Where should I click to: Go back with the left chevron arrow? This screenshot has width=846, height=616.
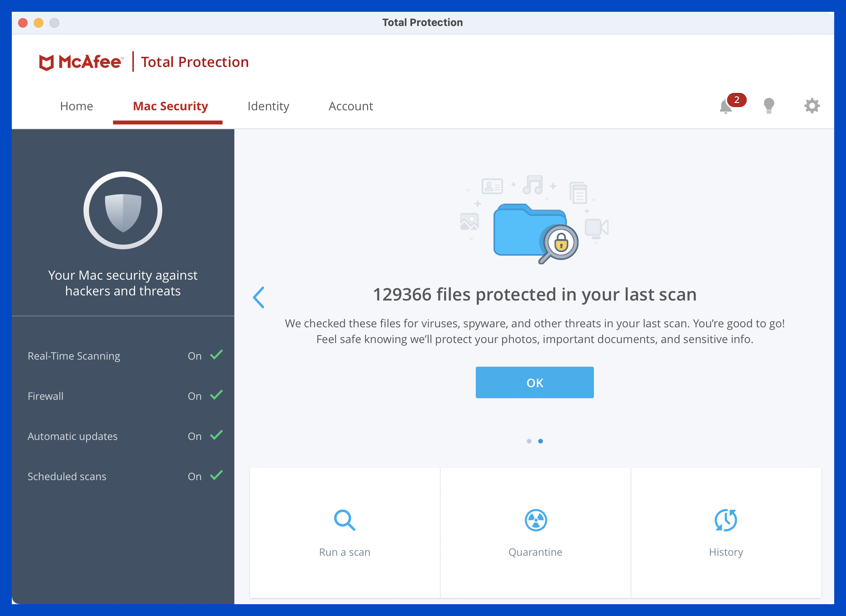click(259, 297)
